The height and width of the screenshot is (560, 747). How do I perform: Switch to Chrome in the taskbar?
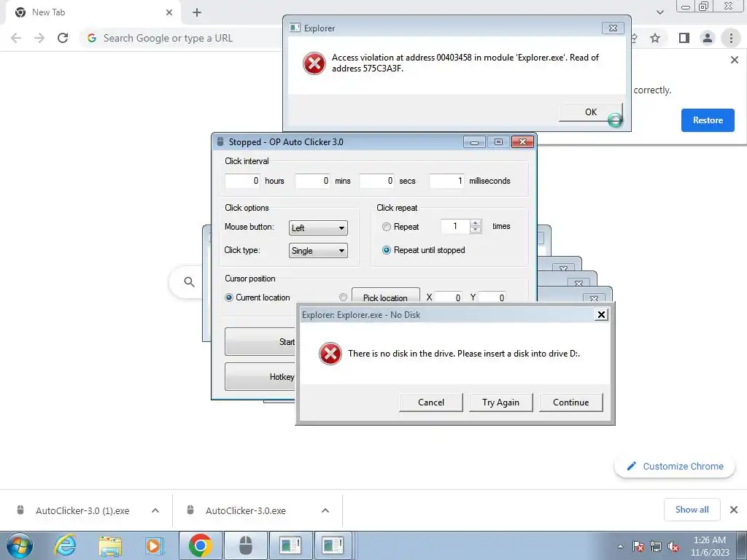click(x=200, y=545)
